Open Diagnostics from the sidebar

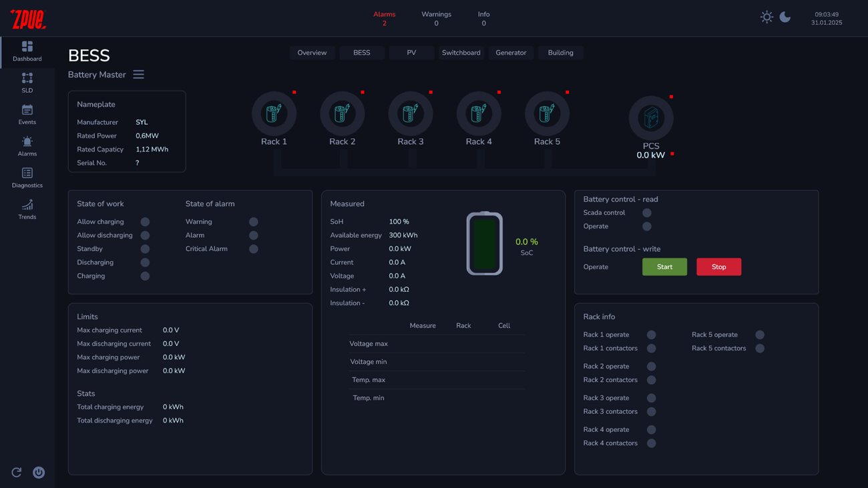(27, 178)
